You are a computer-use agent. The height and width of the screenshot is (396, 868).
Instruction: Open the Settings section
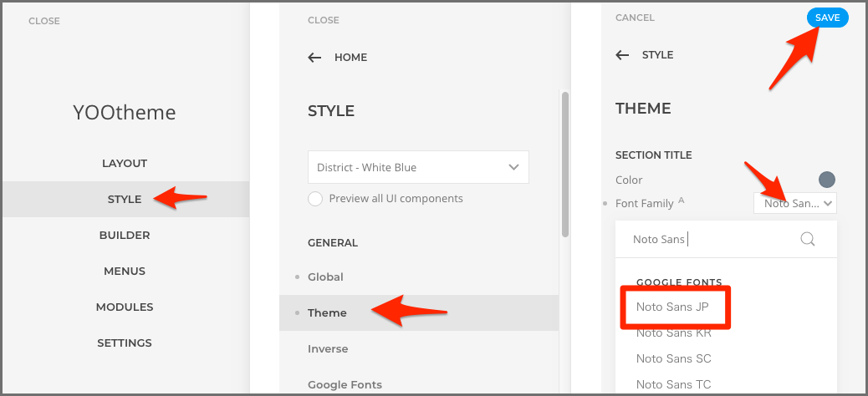click(x=125, y=343)
